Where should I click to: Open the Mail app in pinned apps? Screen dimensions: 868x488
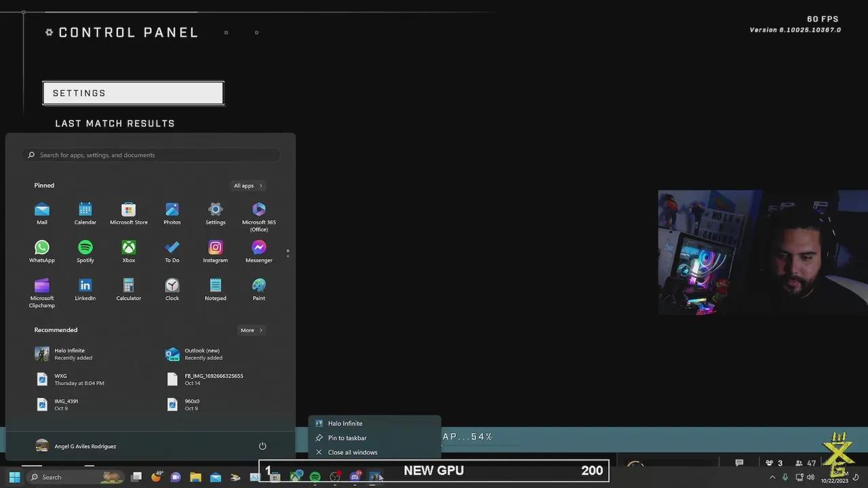[x=42, y=213]
